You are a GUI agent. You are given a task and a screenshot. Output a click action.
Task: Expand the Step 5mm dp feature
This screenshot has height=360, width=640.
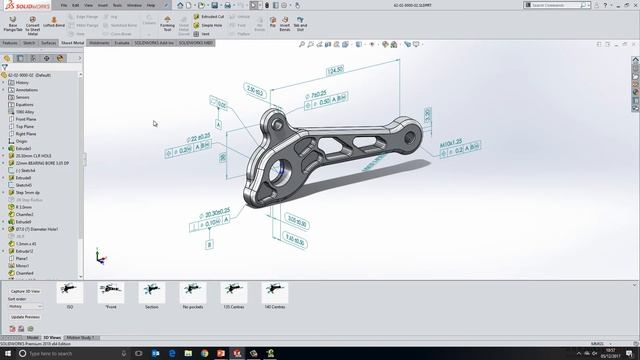(4, 193)
